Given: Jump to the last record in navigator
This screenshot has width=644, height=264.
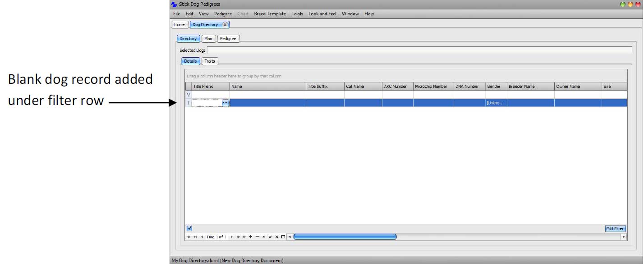Looking at the screenshot, I should tap(244, 237).
